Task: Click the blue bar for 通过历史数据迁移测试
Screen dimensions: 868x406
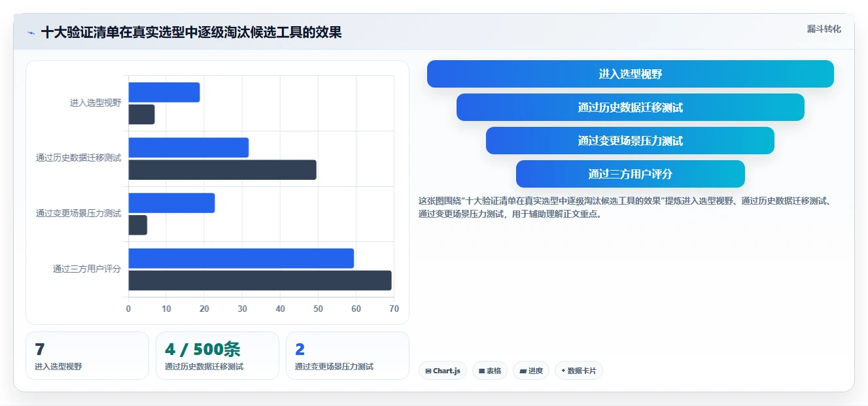Action: pyautogui.click(x=188, y=148)
